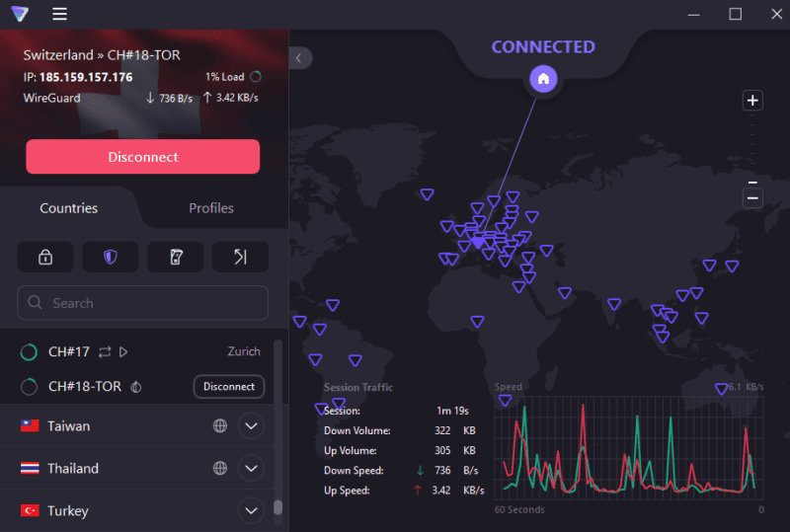The width and height of the screenshot is (790, 532).
Task: Expand the Thailand server list
Action: click(x=251, y=468)
